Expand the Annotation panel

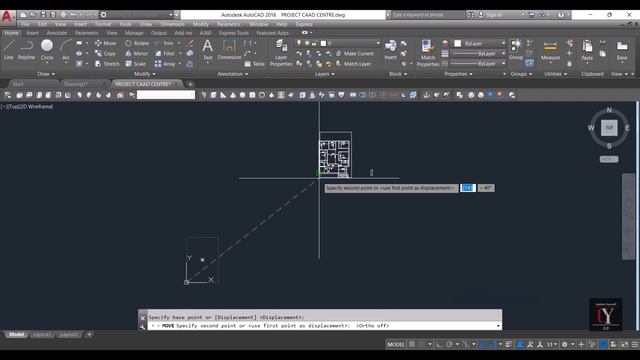tap(233, 74)
